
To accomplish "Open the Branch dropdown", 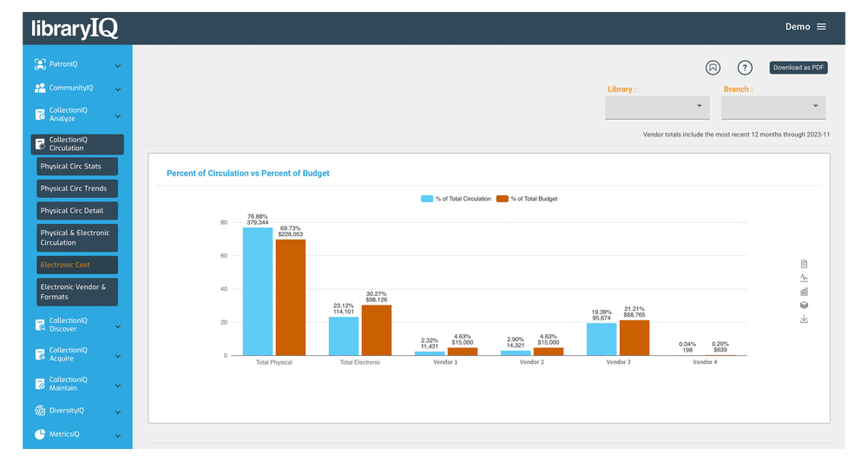I will 773,108.
